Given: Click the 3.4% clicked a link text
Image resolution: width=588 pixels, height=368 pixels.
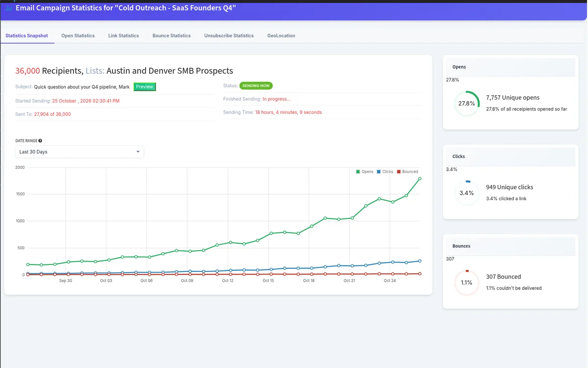Looking at the screenshot, I should [x=506, y=199].
